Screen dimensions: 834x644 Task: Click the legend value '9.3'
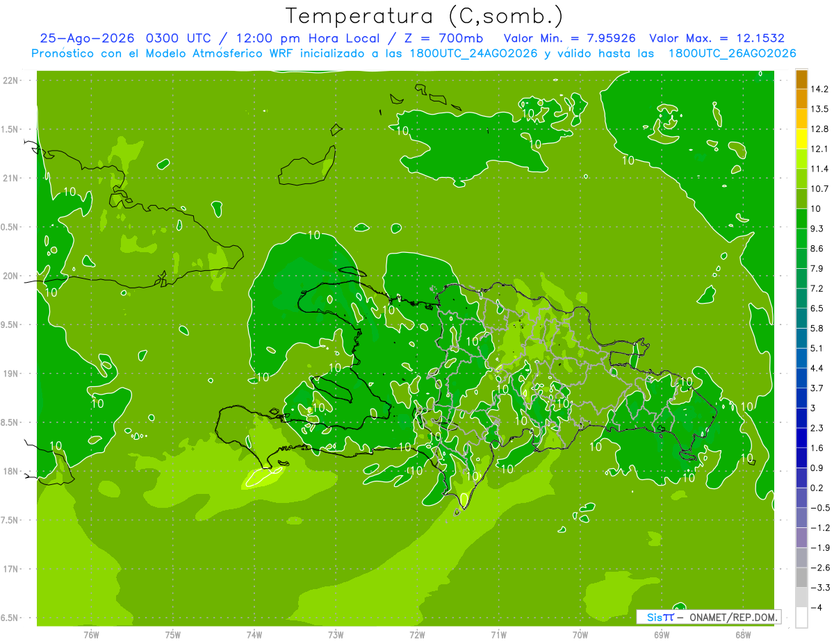817,229
